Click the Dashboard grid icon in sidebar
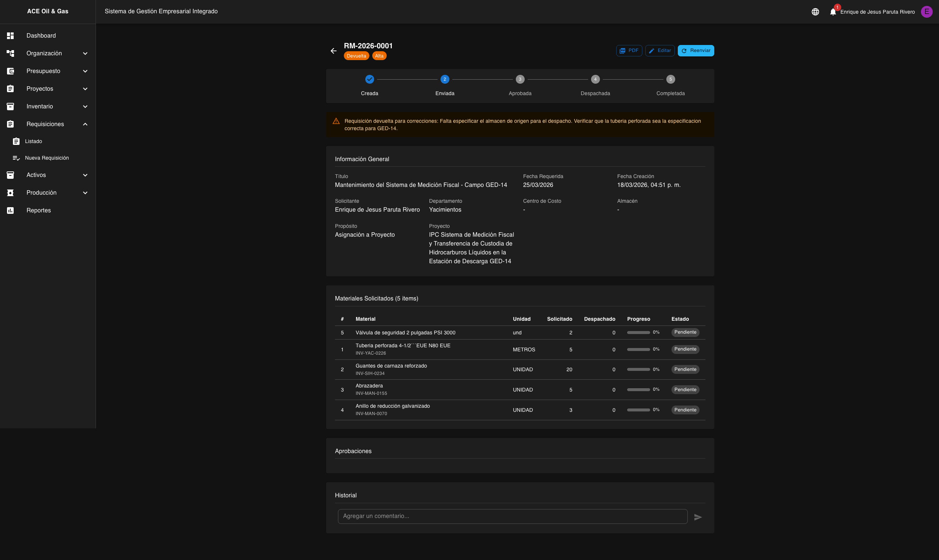 point(11,35)
